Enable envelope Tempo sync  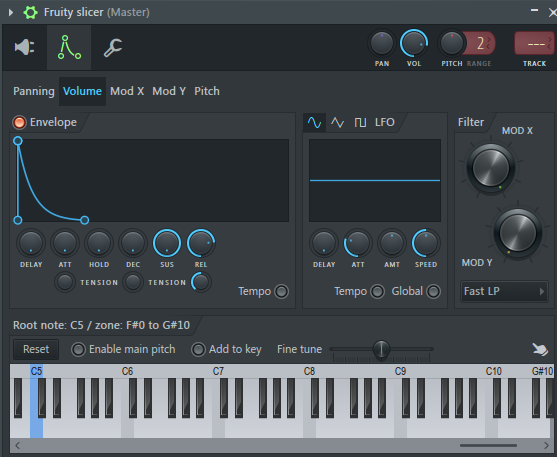(x=282, y=292)
